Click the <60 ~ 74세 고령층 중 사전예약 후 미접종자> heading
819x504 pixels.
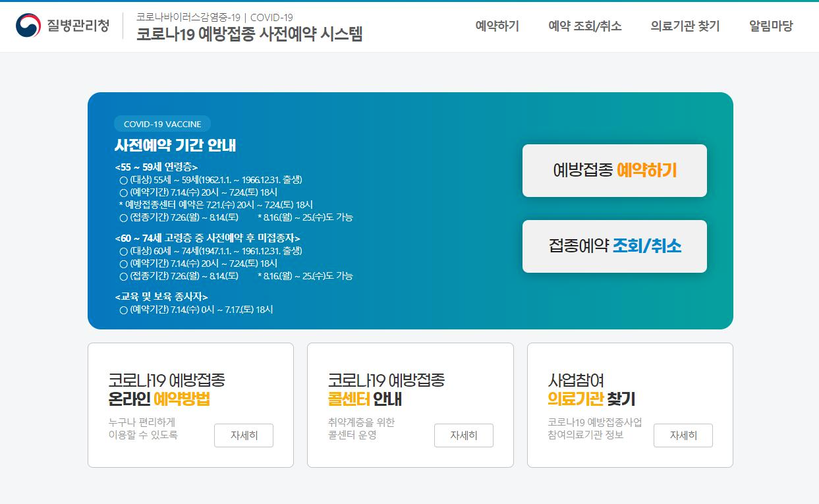[x=208, y=238]
